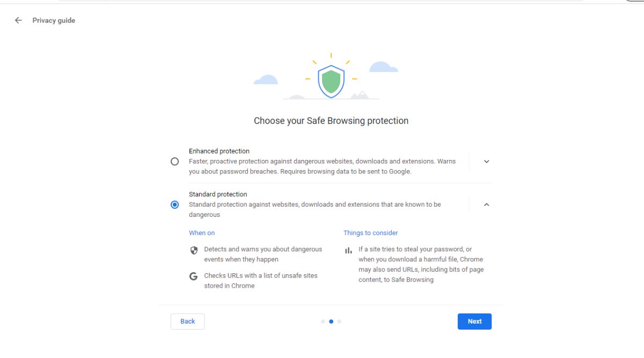Click the highlighted middle page indicator dot
This screenshot has width=644, height=358.
331,321
